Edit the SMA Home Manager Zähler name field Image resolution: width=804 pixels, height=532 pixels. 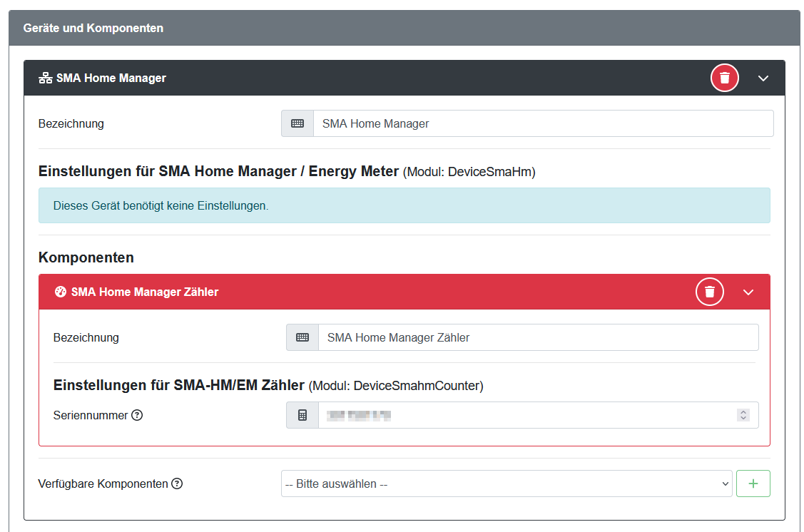(x=539, y=337)
